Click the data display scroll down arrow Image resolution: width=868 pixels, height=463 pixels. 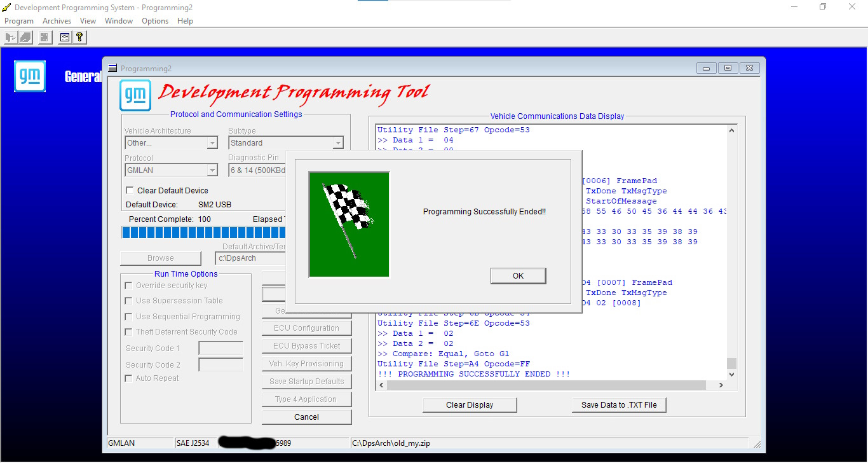731,375
